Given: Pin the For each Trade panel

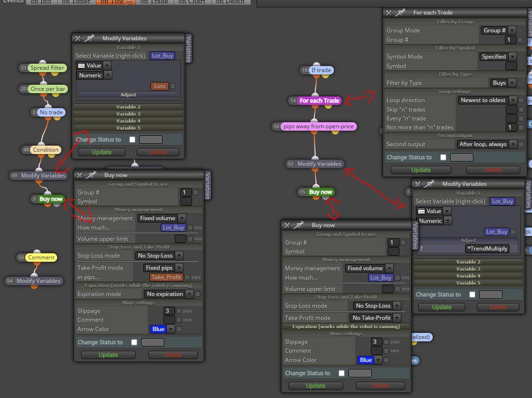Looking at the screenshot, I should click(x=401, y=13).
